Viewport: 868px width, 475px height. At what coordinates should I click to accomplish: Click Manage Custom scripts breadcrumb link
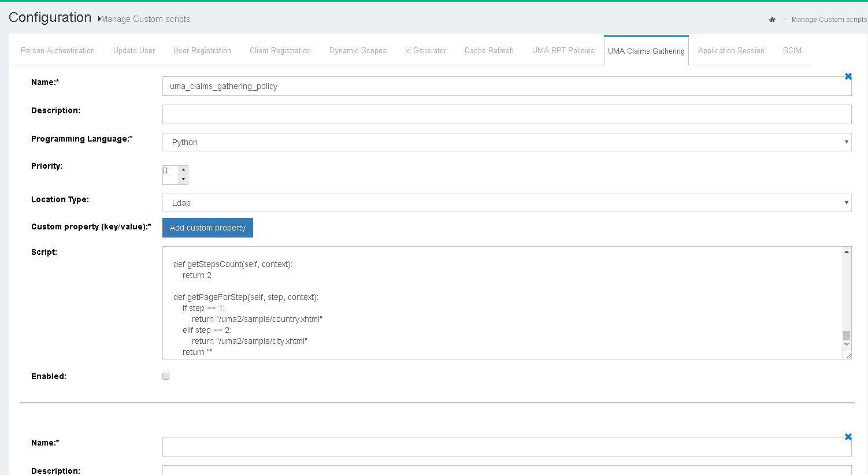coord(829,20)
